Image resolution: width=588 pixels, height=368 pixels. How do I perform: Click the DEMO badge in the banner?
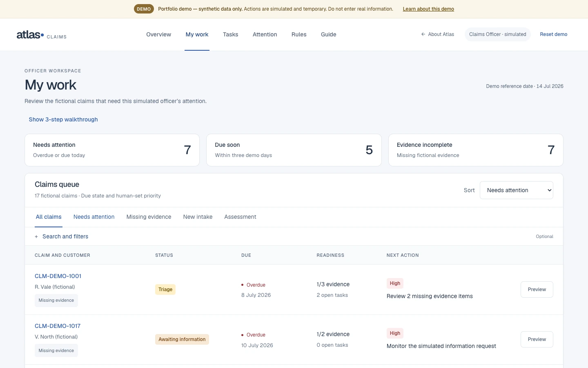tap(144, 9)
